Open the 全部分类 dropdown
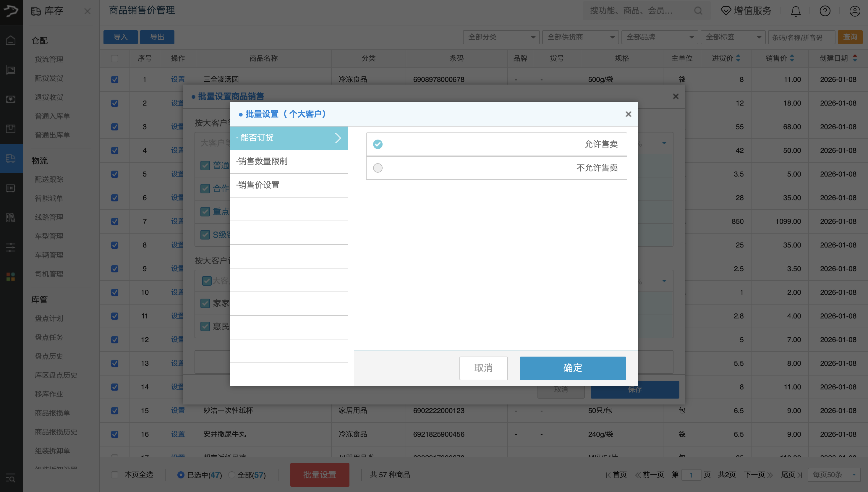This screenshot has width=868, height=492. pyautogui.click(x=501, y=37)
